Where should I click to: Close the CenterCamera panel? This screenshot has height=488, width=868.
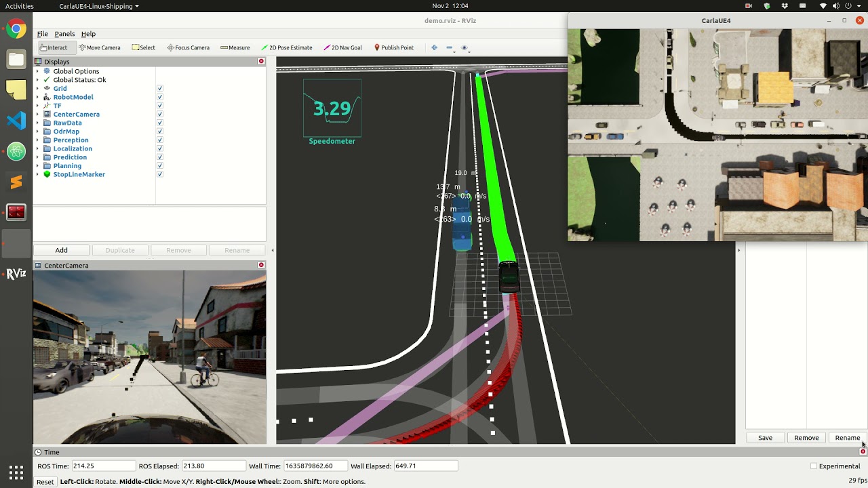[261, 265]
